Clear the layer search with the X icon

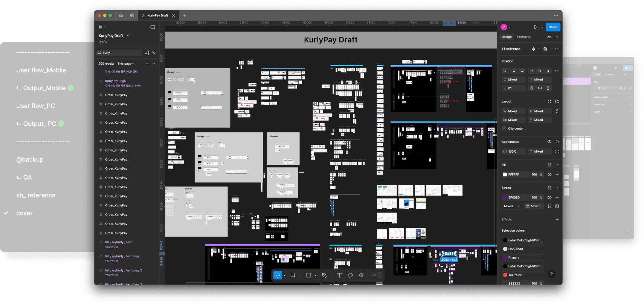click(154, 53)
